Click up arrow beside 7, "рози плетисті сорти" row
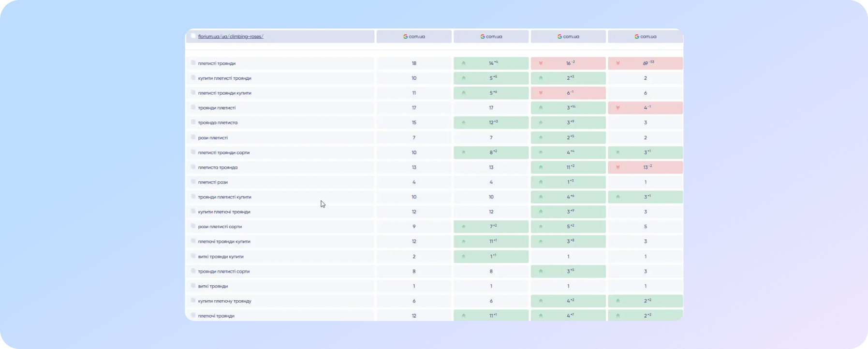This screenshot has width=868, height=349. click(x=464, y=227)
